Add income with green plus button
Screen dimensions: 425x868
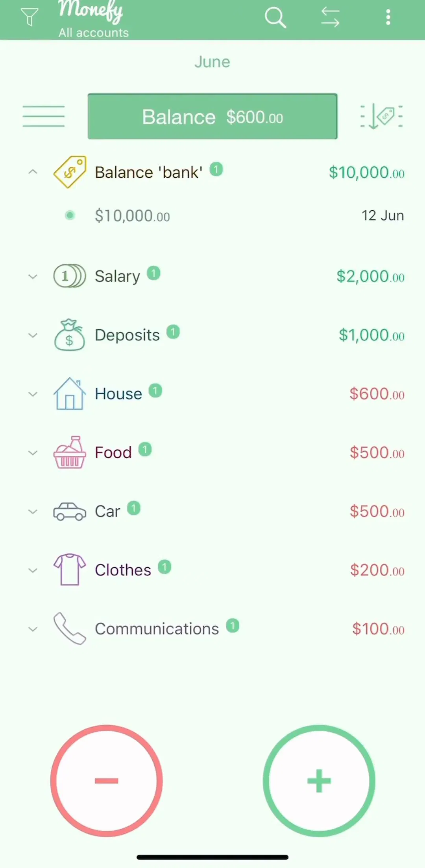coord(319,781)
